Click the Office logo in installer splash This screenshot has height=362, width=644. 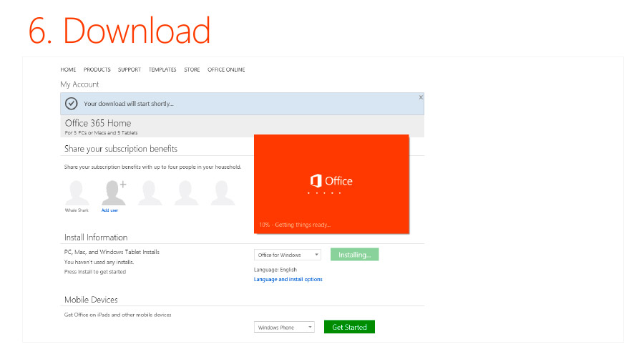click(331, 181)
